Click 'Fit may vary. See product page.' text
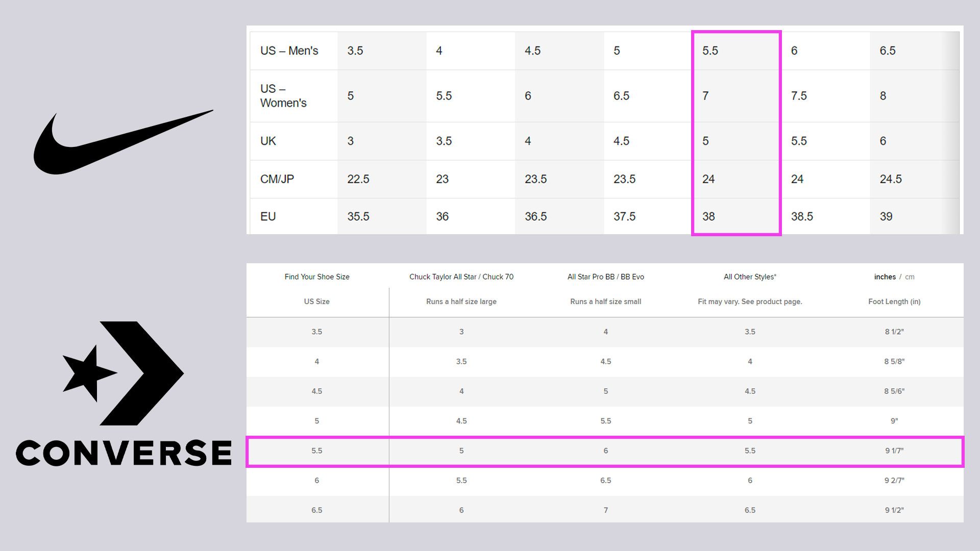 pos(750,302)
